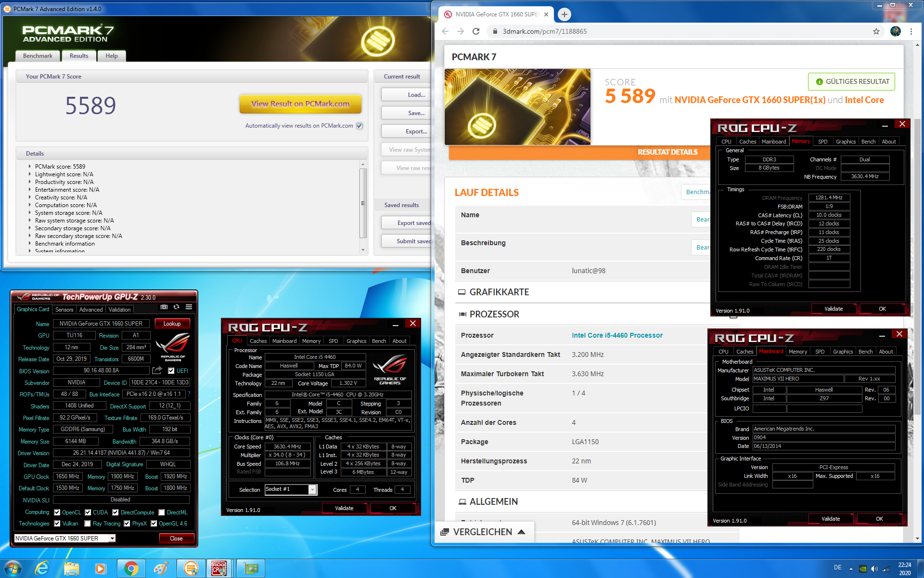
Task: Click the PCMark 7 result thumbnail image
Action: pos(517,106)
